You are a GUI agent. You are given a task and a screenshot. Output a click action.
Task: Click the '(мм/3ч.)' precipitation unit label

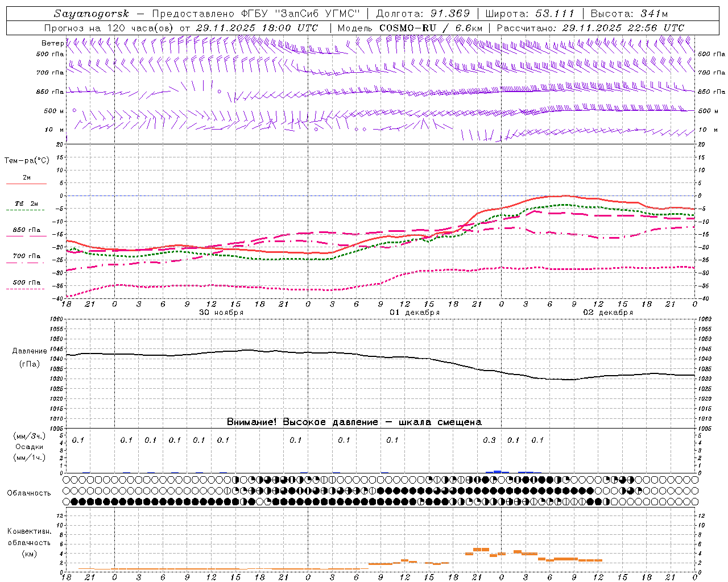coord(29,436)
